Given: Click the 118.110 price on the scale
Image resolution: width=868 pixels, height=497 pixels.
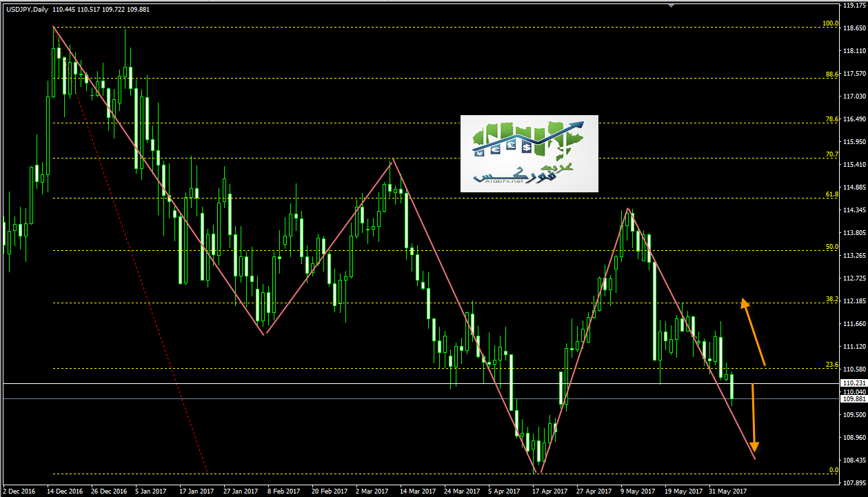Looking at the screenshot, I should coord(855,51).
